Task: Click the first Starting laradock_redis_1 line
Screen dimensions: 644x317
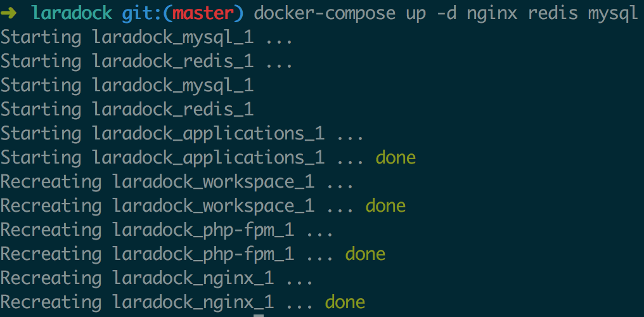Action: click(146, 62)
